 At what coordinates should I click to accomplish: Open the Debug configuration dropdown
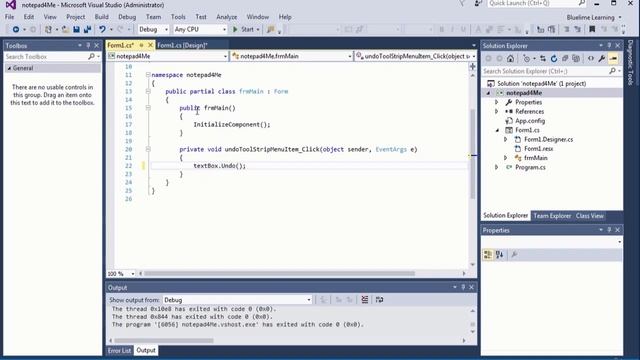(x=153, y=29)
